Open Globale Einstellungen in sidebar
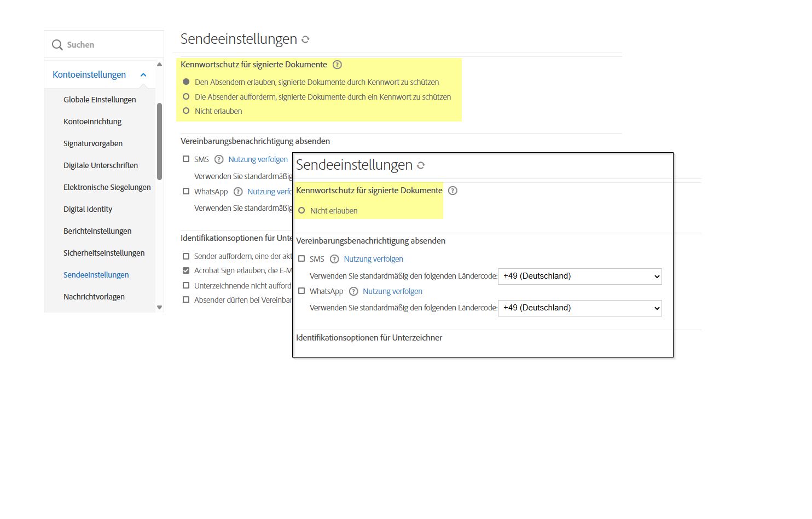The width and height of the screenshot is (812, 519). (x=100, y=100)
